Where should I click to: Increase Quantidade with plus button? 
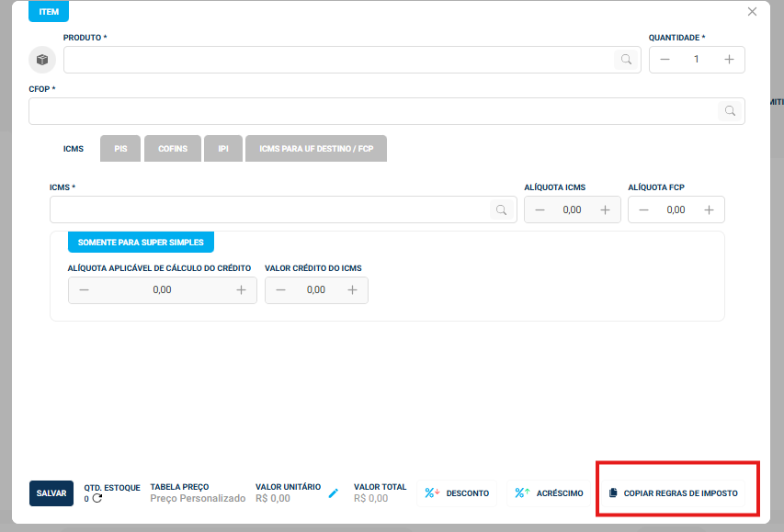(x=729, y=60)
